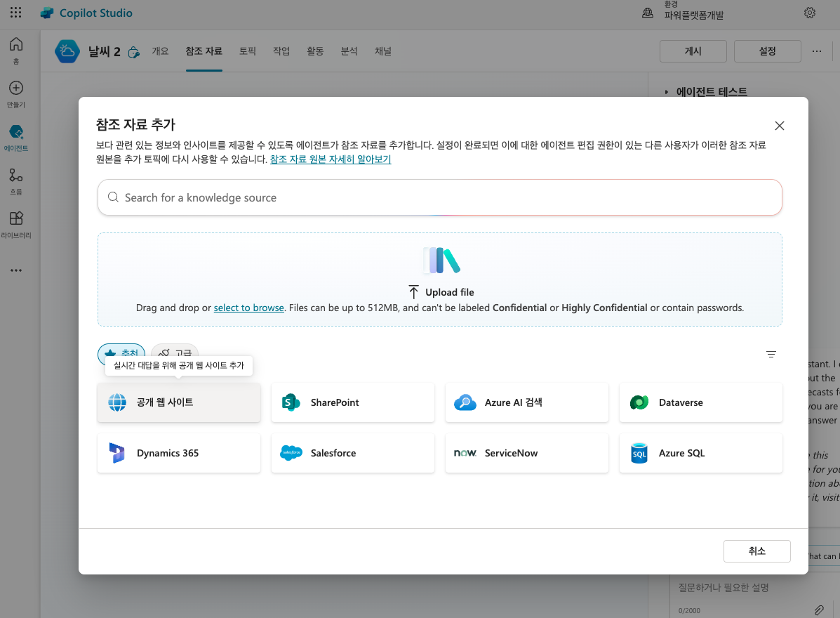Click the select to browse link
The height and width of the screenshot is (618, 840).
pyautogui.click(x=248, y=308)
